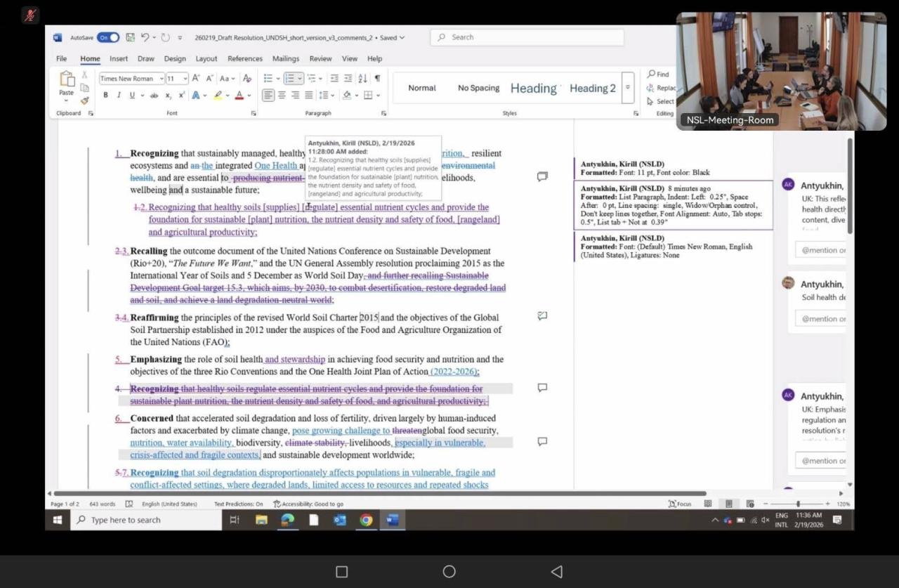
Task: Click the Cut scissors icon
Action: (x=84, y=74)
